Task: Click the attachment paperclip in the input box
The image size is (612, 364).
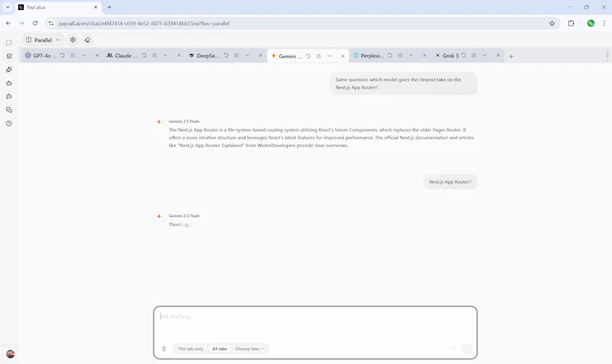Action: [164, 349]
